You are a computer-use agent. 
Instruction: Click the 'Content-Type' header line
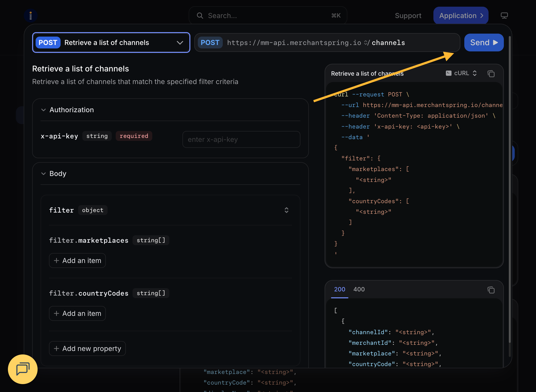pyautogui.click(x=418, y=116)
